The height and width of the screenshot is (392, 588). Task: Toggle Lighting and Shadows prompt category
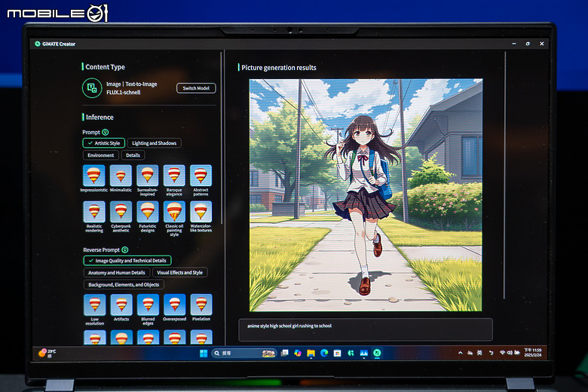coord(154,143)
